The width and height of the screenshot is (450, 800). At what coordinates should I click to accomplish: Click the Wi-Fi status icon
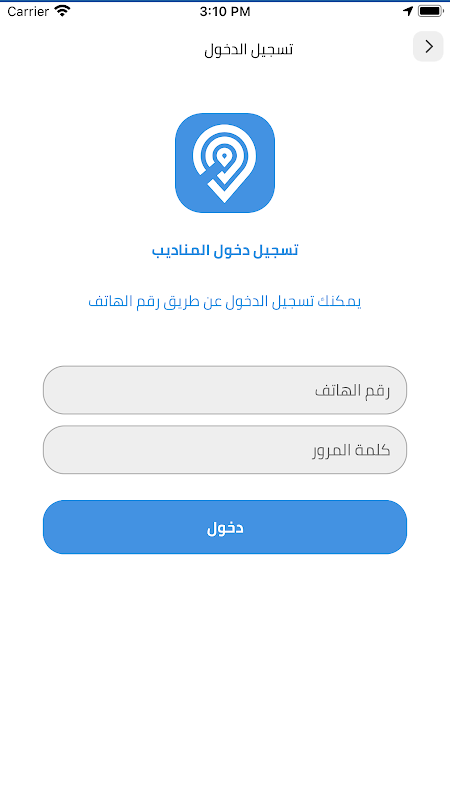pos(62,11)
